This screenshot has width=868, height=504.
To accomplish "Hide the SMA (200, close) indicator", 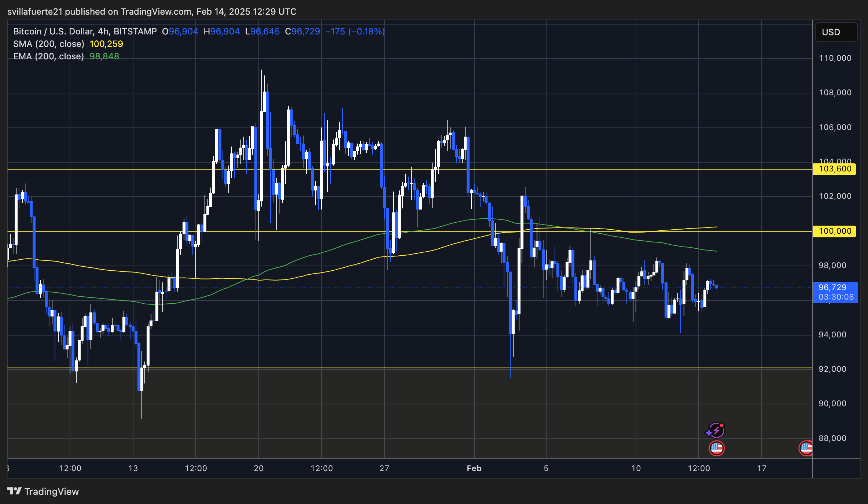I will click(49, 44).
